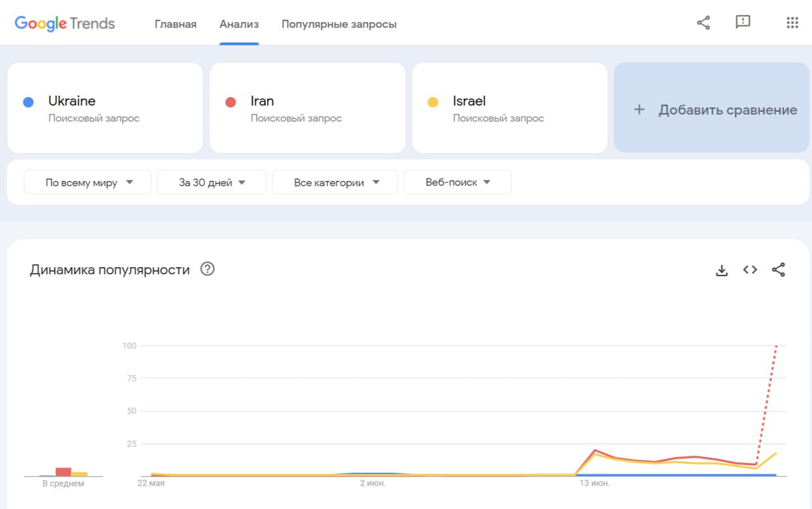
Task: Click Поисковый запрос under Israel
Action: click(499, 118)
